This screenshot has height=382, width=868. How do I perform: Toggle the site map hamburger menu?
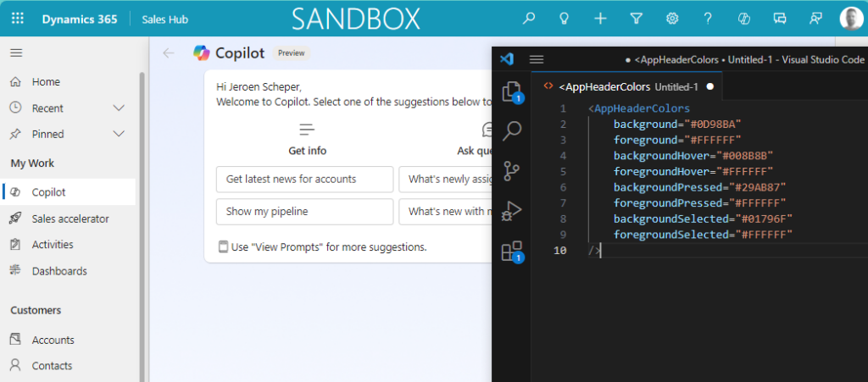point(17,53)
